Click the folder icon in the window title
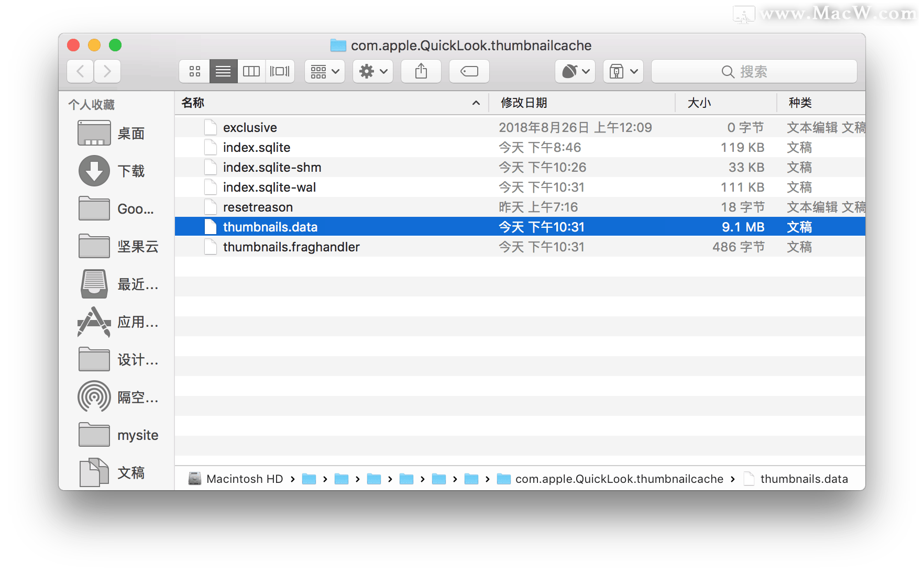The height and width of the screenshot is (574, 924). (338, 46)
